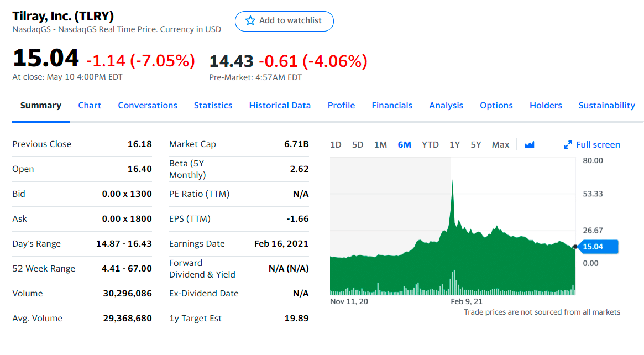The height and width of the screenshot is (355, 644).
Task: Click the Tilray, Inc. (TLRY) heading
Action: pyautogui.click(x=63, y=16)
